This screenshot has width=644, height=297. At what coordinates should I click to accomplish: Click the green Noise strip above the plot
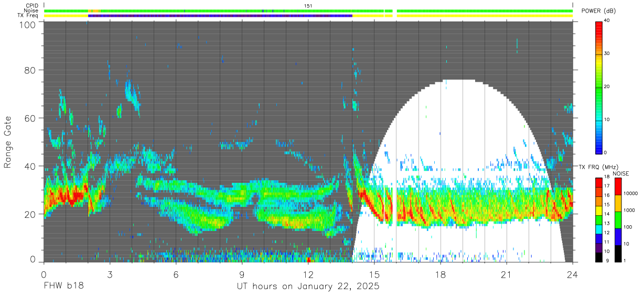click(308, 10)
